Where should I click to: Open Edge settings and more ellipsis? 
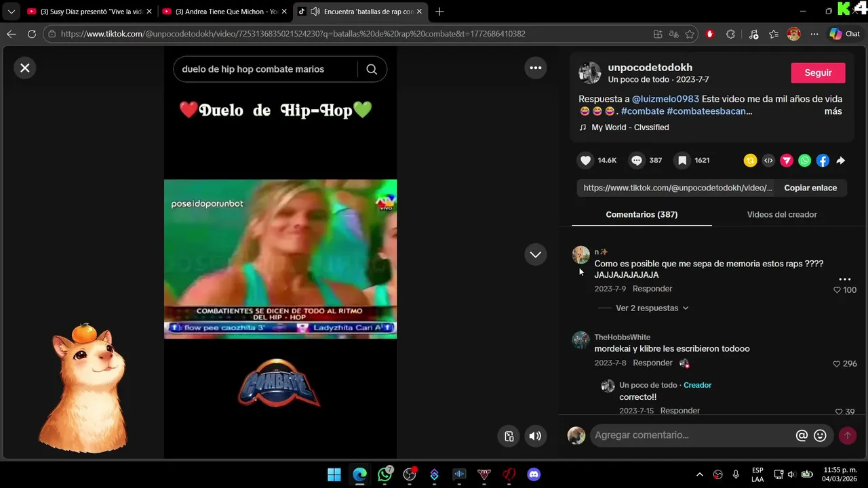coord(814,34)
